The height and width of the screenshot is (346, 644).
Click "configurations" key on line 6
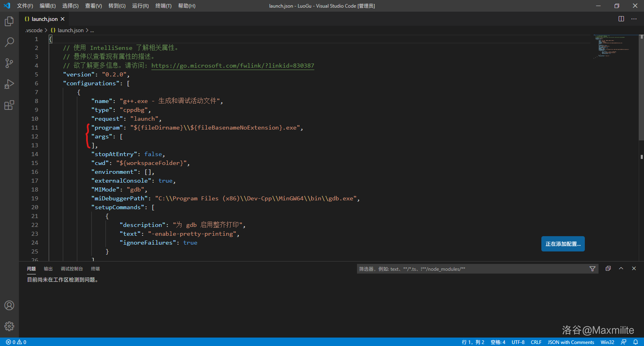(91, 83)
